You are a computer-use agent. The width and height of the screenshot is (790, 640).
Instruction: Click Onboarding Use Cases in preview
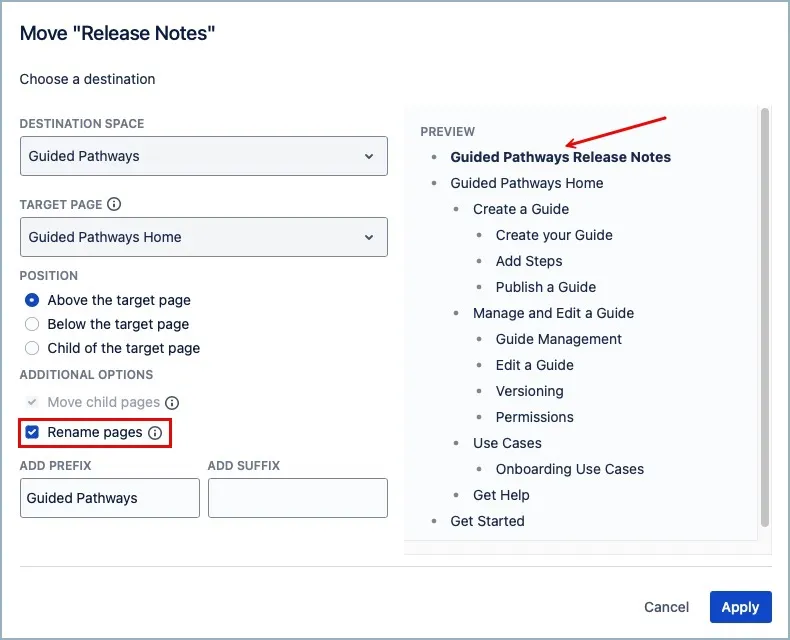click(x=569, y=469)
